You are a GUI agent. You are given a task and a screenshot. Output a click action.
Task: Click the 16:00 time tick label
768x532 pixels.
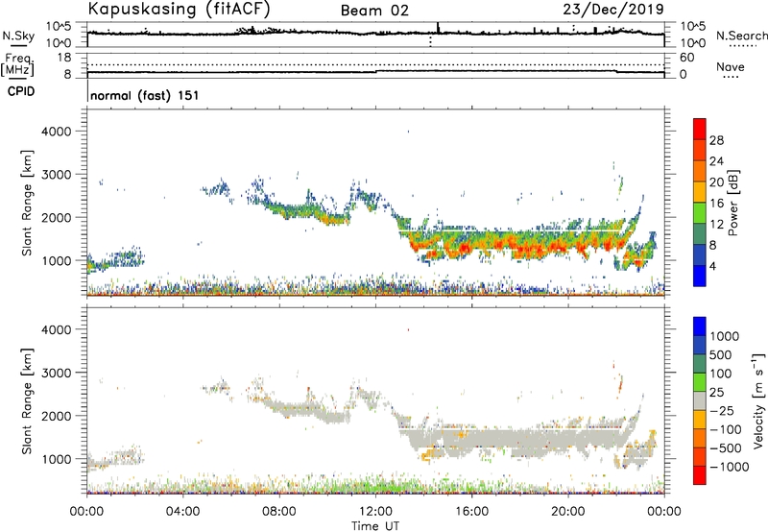[x=471, y=512]
